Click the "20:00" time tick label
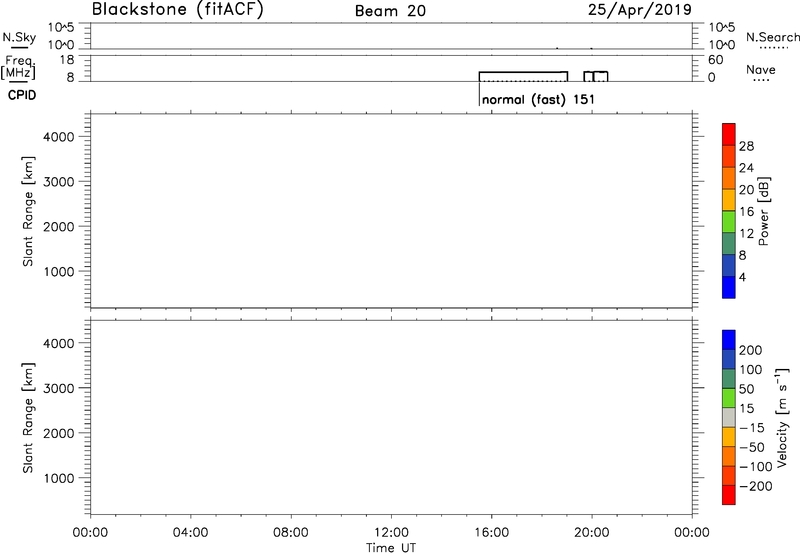The image size is (800, 554). tap(591, 533)
